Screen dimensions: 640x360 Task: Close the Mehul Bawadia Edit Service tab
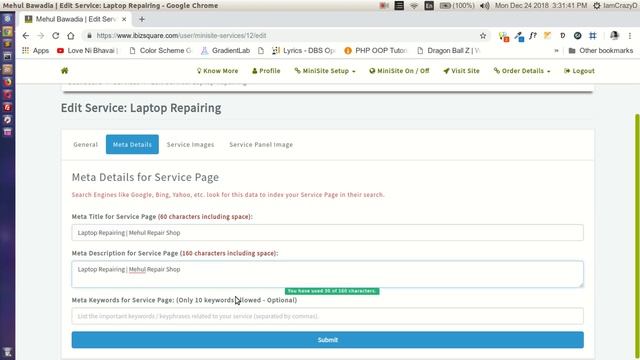(x=124, y=19)
